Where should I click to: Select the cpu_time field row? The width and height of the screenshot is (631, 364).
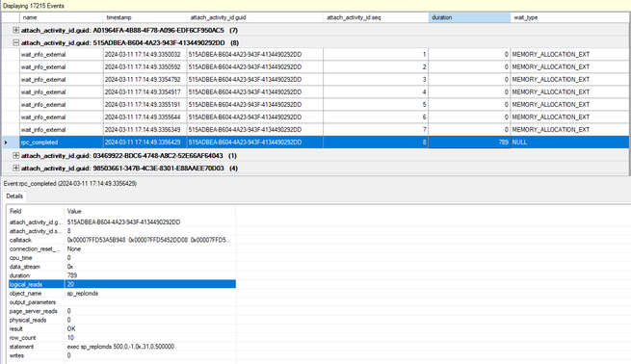coord(122,258)
